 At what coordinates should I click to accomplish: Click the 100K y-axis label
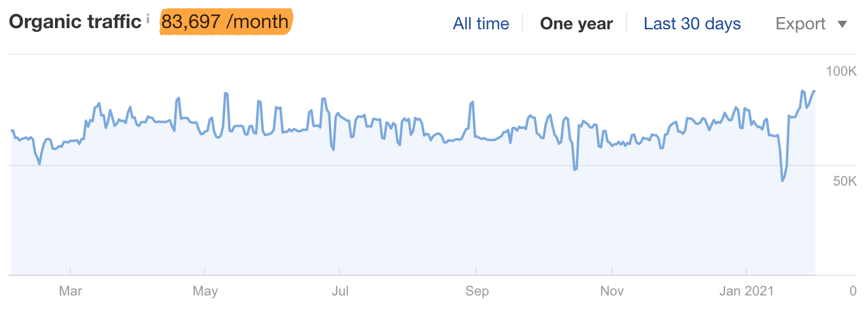point(841,72)
